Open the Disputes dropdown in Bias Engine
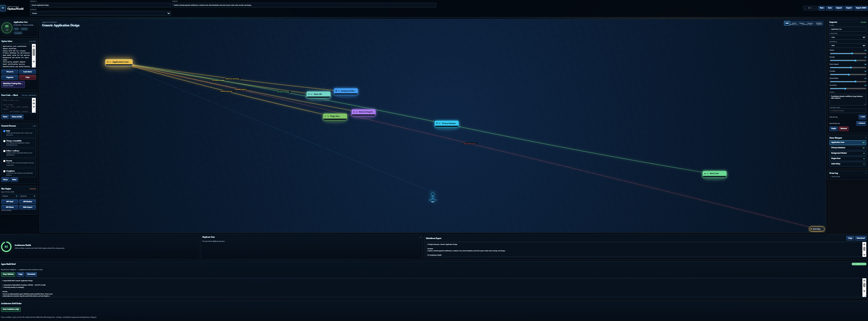868x321 pixels. (x=9, y=196)
